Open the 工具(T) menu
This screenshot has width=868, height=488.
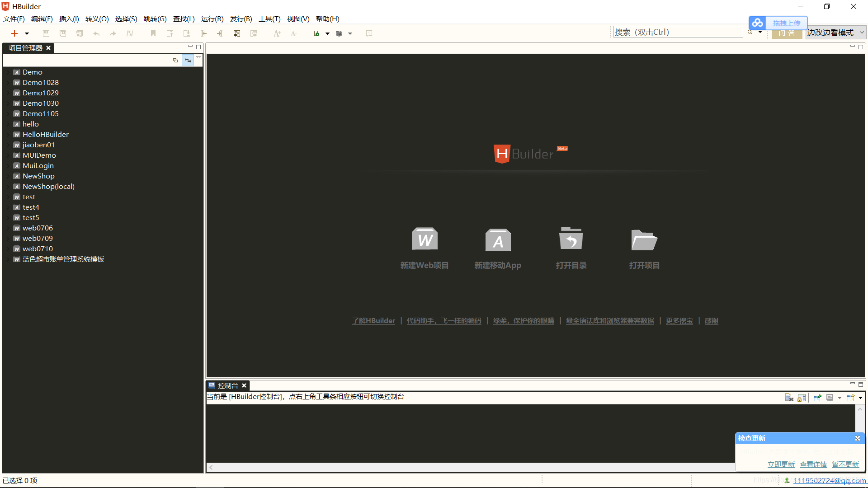(269, 19)
